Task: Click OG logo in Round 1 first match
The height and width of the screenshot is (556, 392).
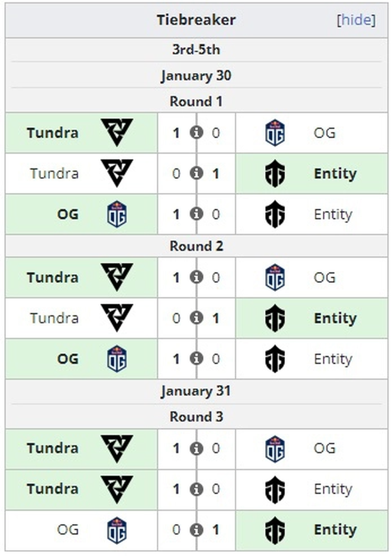Action: coord(275,133)
